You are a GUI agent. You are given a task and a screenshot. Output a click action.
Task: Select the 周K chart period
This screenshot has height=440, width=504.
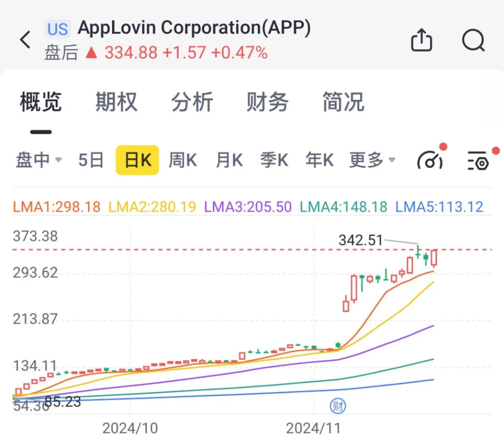pyautogui.click(x=183, y=160)
